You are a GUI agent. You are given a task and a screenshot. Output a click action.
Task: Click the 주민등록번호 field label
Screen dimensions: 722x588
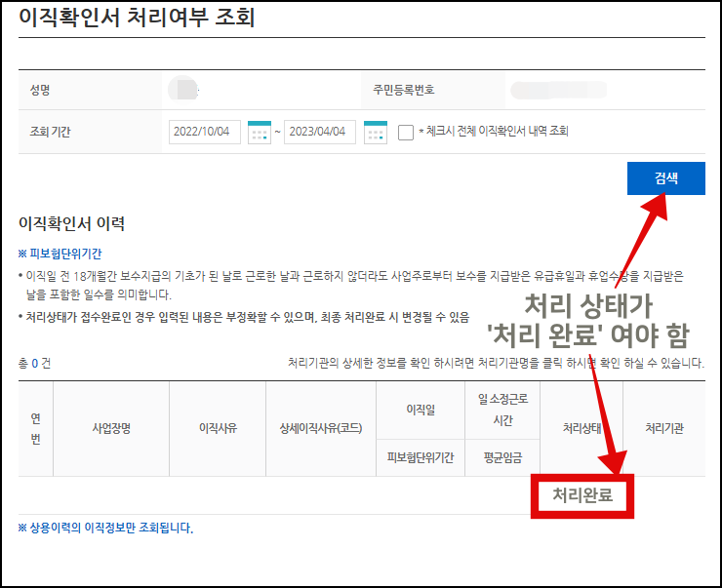tap(404, 90)
